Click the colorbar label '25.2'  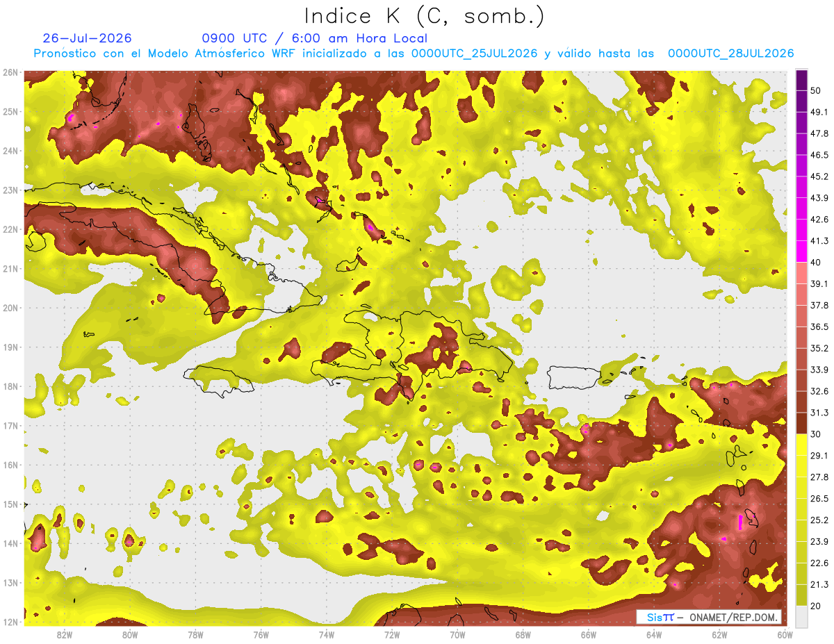pyautogui.click(x=819, y=520)
